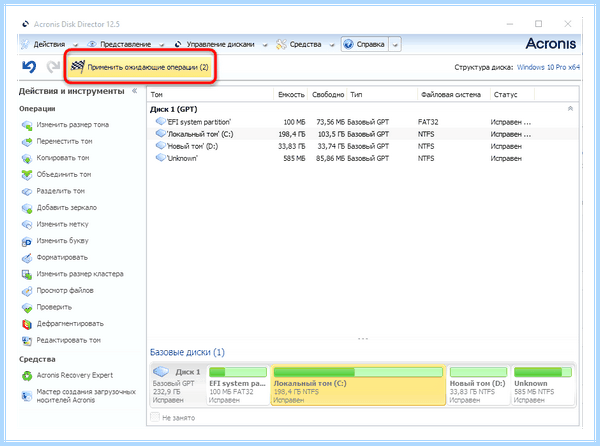
Task: Click the Базовые диски (1) heading
Action: click(x=187, y=352)
